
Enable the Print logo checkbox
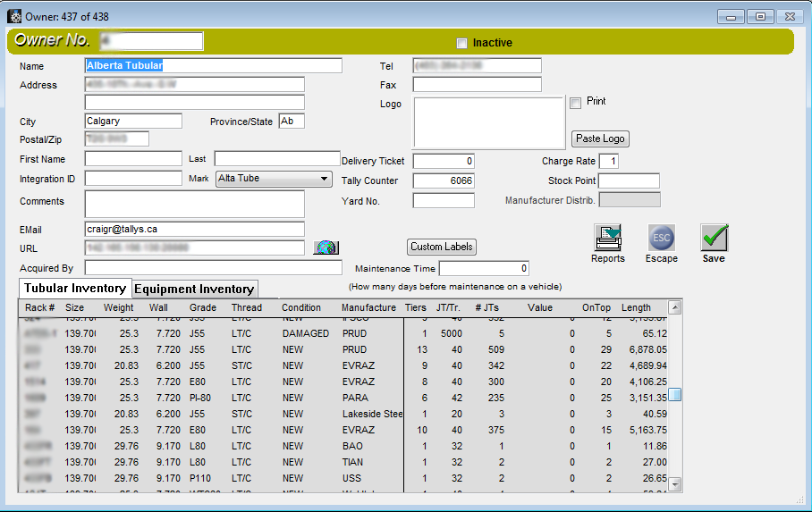(576, 103)
